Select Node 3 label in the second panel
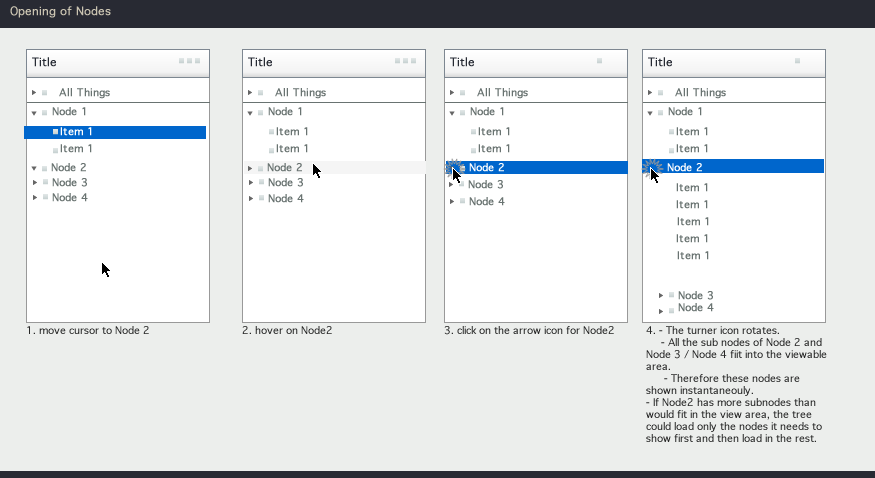This screenshot has height=478, width=875. tap(285, 183)
